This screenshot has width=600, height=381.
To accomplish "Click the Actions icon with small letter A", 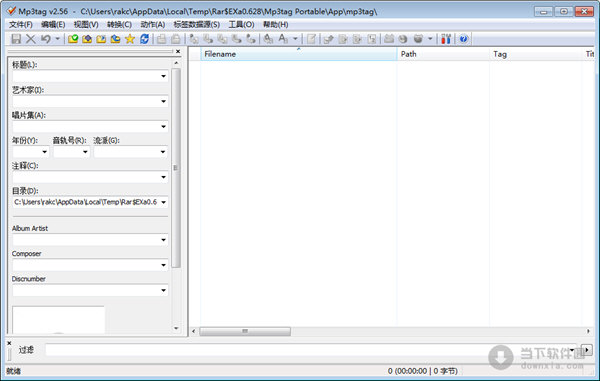I will 268,39.
